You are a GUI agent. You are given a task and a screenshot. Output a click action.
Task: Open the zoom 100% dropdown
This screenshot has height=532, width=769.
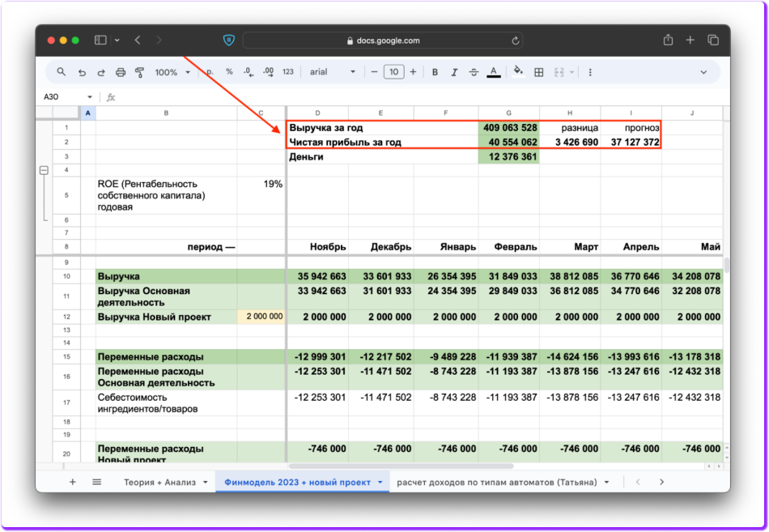172,72
